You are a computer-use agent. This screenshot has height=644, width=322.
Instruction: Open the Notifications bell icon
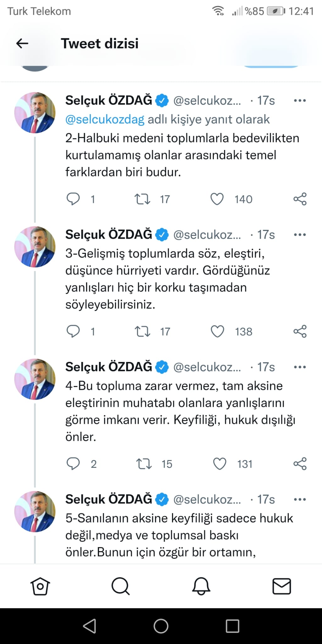[x=201, y=586]
